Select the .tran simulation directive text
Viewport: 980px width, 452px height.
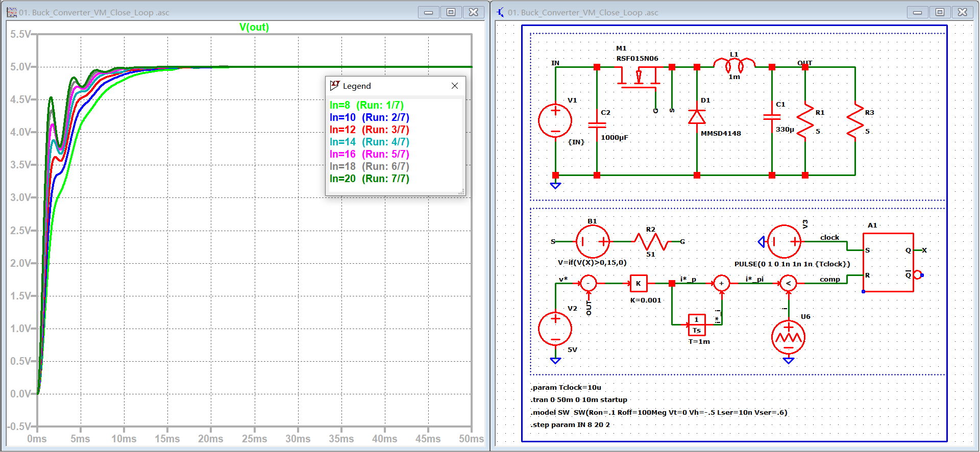click(578, 399)
